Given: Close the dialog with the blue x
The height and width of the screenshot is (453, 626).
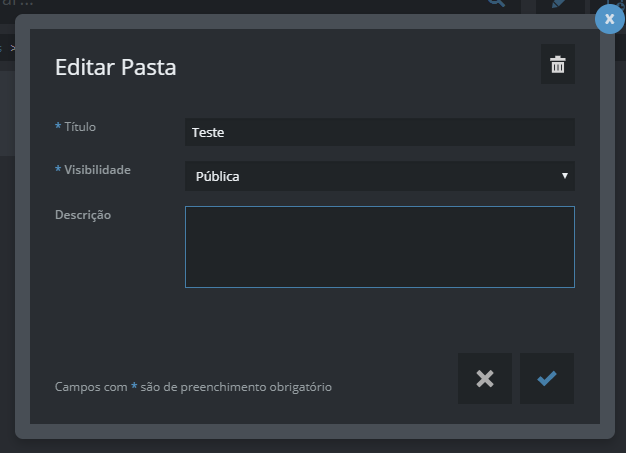Looking at the screenshot, I should point(609,19).
